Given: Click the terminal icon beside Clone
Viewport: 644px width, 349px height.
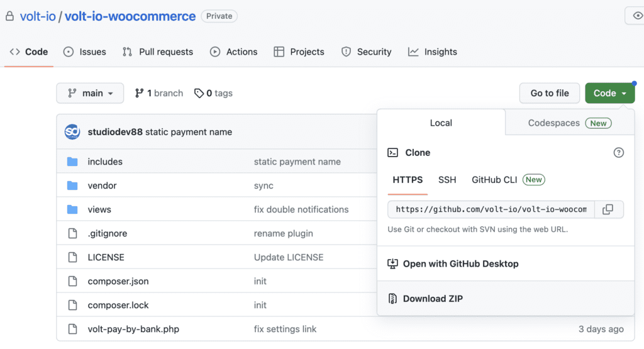Looking at the screenshot, I should point(392,153).
